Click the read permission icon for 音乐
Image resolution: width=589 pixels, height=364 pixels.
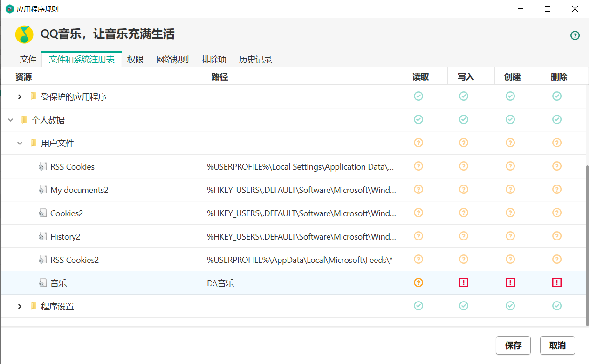418,282
